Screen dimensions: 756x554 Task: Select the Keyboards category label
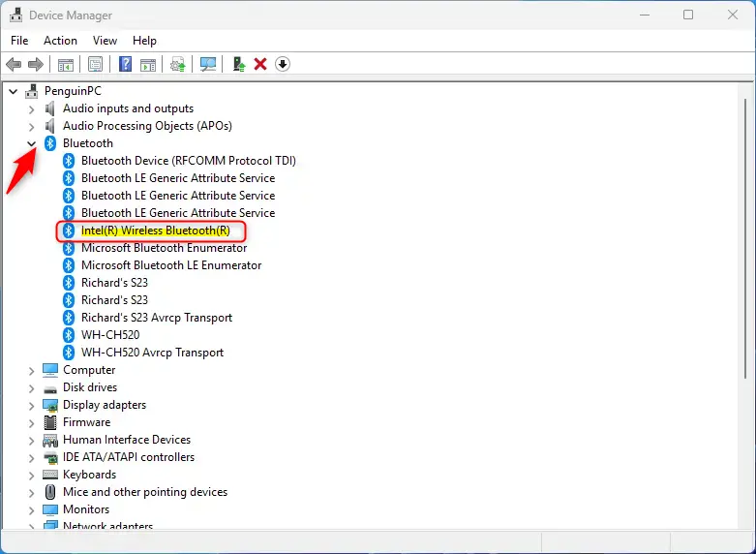(x=90, y=475)
